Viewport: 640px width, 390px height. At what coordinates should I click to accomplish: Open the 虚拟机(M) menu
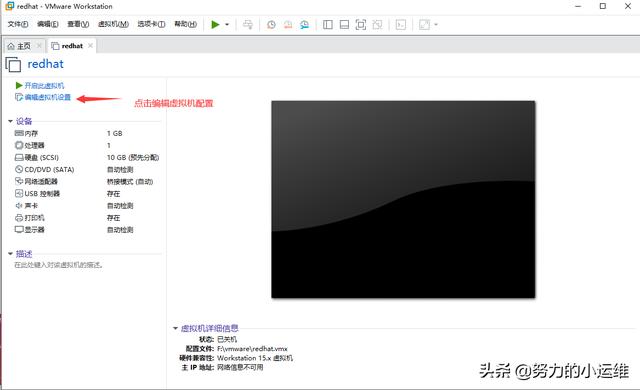(x=113, y=24)
